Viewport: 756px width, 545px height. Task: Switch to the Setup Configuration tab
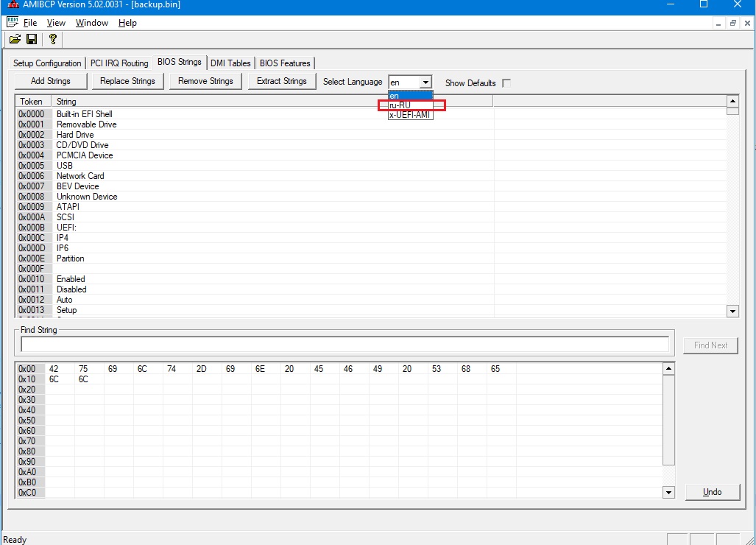tap(47, 63)
